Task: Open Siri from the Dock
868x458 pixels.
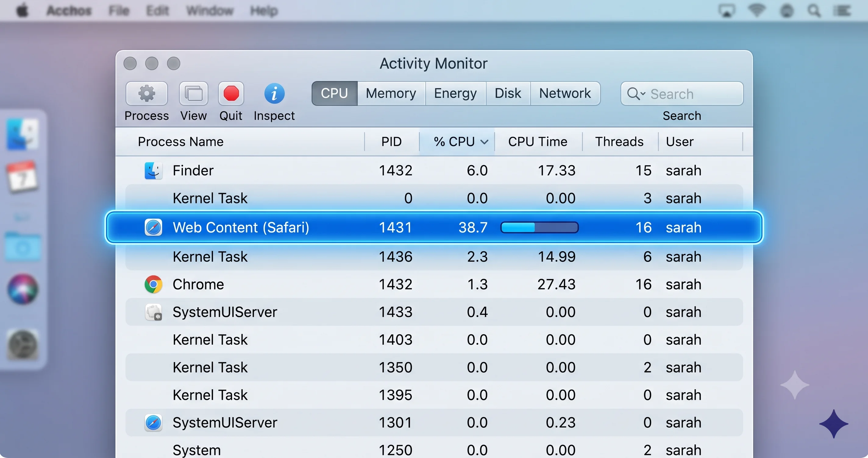Action: coord(23,289)
